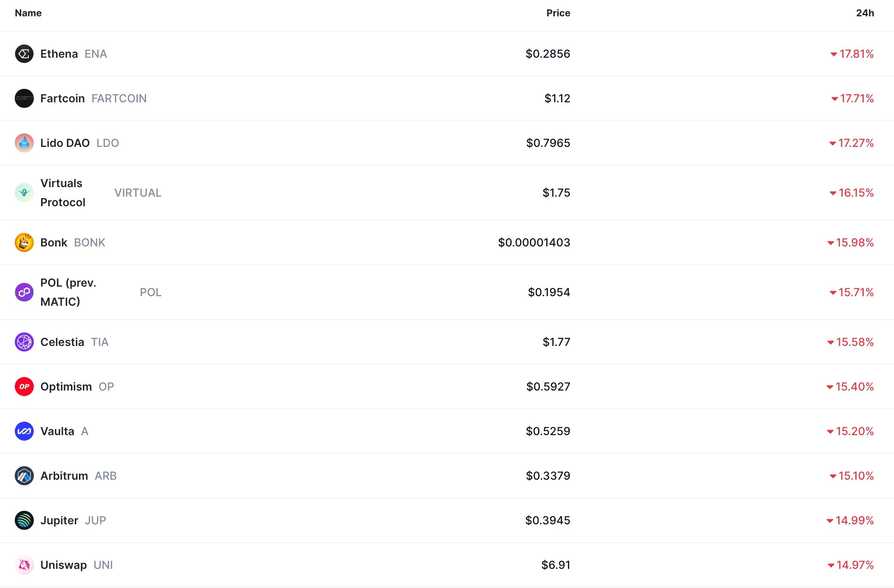Click the purple POL logo icon
The height and width of the screenshot is (588, 894).
point(24,292)
